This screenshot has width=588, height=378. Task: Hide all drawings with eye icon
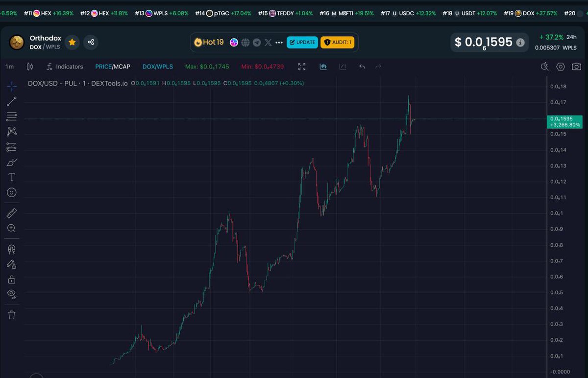click(12, 294)
